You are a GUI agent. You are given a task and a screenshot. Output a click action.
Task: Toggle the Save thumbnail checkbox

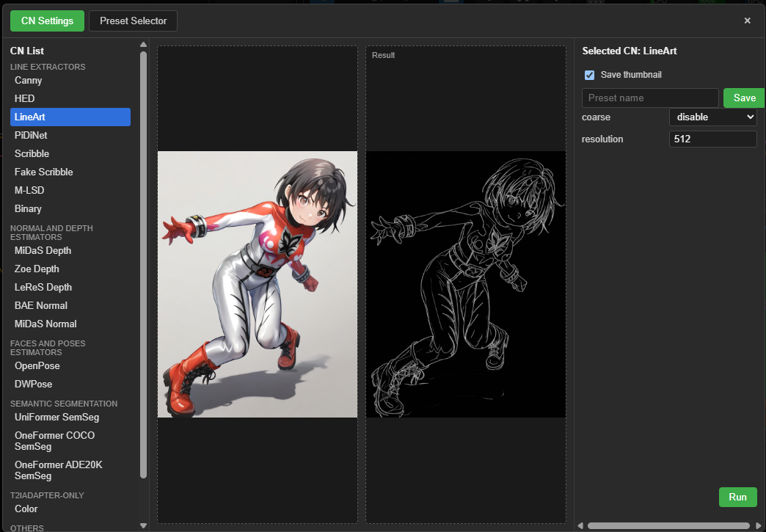click(x=590, y=75)
